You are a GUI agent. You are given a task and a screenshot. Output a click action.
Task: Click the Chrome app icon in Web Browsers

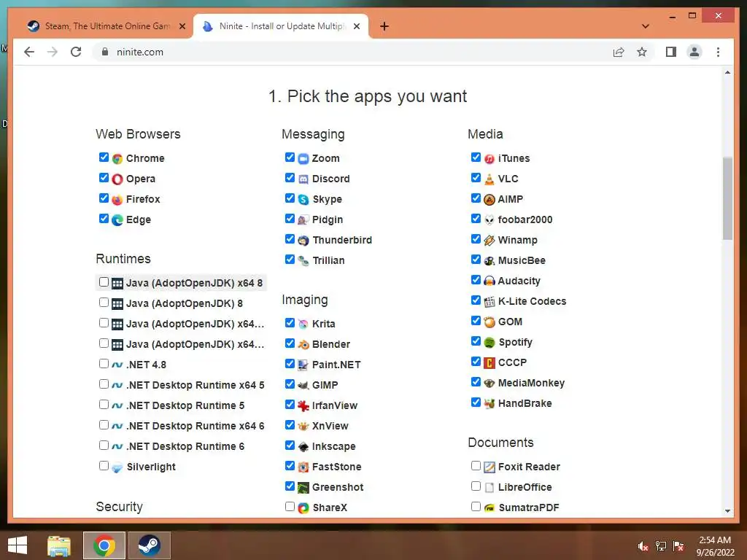[x=117, y=158]
